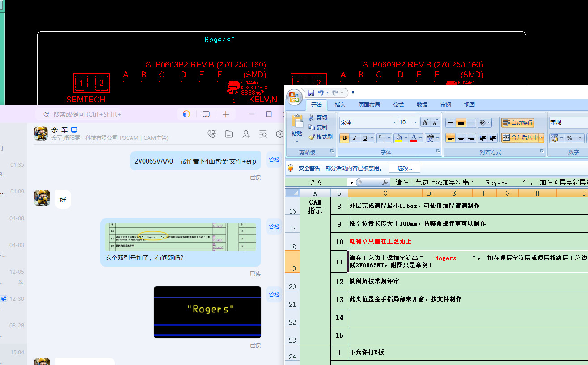The height and width of the screenshot is (365, 588).
Task: Switch to the 数据 ribbon tab
Action: pyautogui.click(x=422, y=105)
